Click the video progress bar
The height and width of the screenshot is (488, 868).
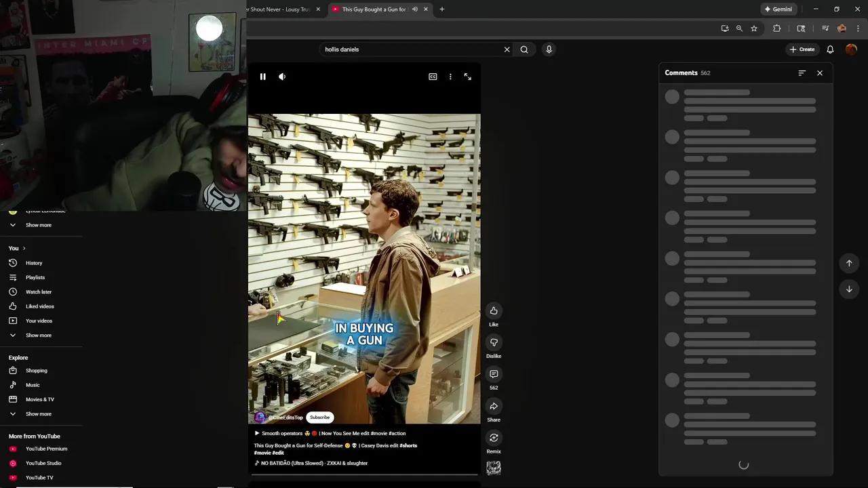(364, 474)
